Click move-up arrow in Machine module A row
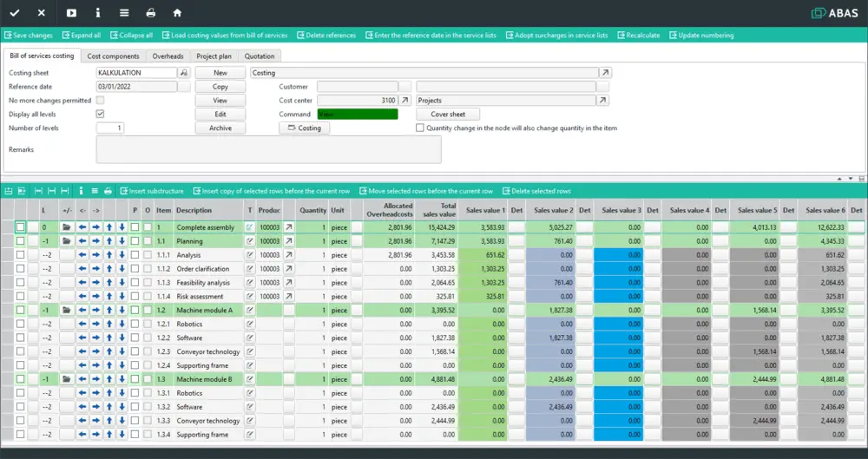The height and width of the screenshot is (459, 868). [x=109, y=311]
